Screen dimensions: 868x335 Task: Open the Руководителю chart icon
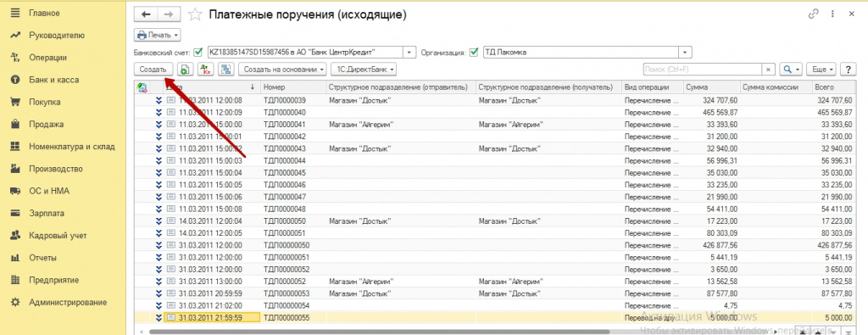15,35
